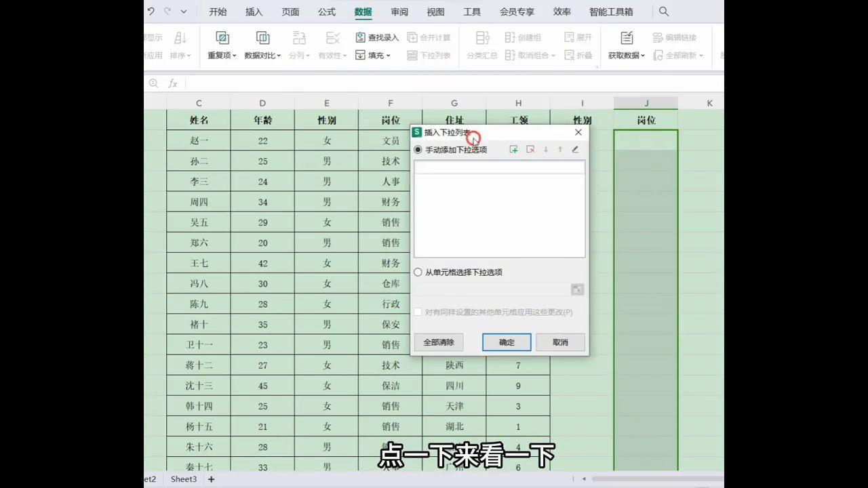Click the move option up arrow
Image resolution: width=868 pixels, height=488 pixels.
[x=560, y=149]
